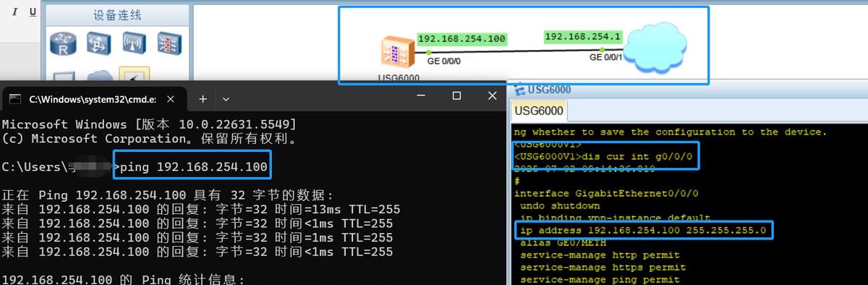
Task: Switch to the USG6000 console tab
Action: pos(539,111)
